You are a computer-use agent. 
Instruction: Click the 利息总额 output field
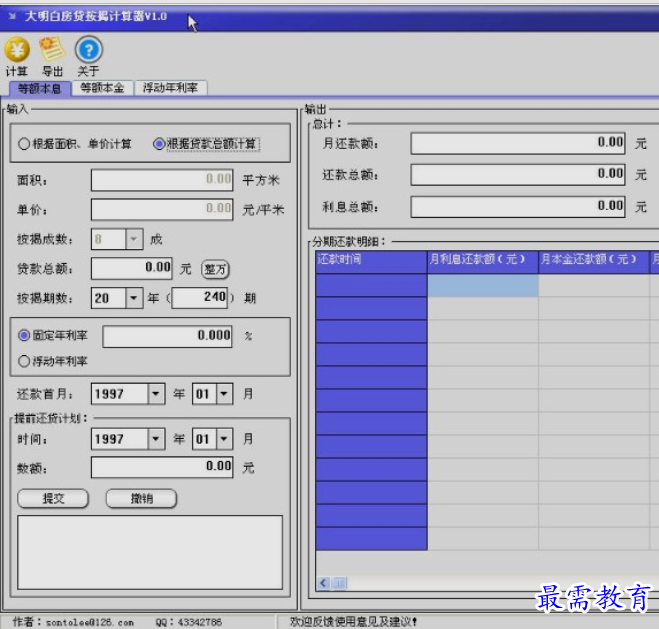coord(518,206)
